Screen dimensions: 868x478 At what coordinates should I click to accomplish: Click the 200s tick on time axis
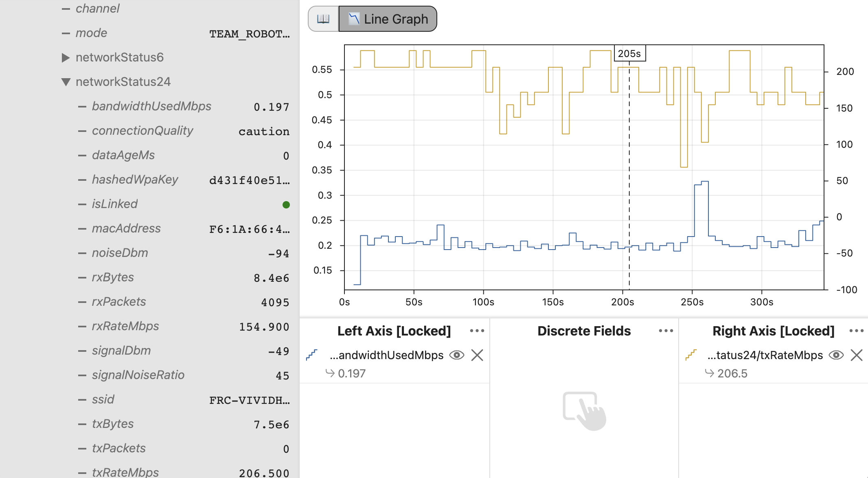click(x=623, y=302)
